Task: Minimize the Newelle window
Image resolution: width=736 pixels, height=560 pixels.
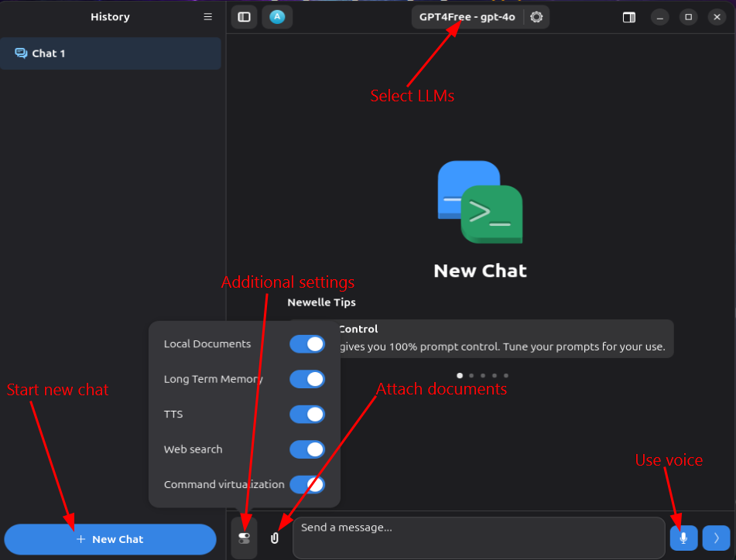Action: pyautogui.click(x=659, y=17)
